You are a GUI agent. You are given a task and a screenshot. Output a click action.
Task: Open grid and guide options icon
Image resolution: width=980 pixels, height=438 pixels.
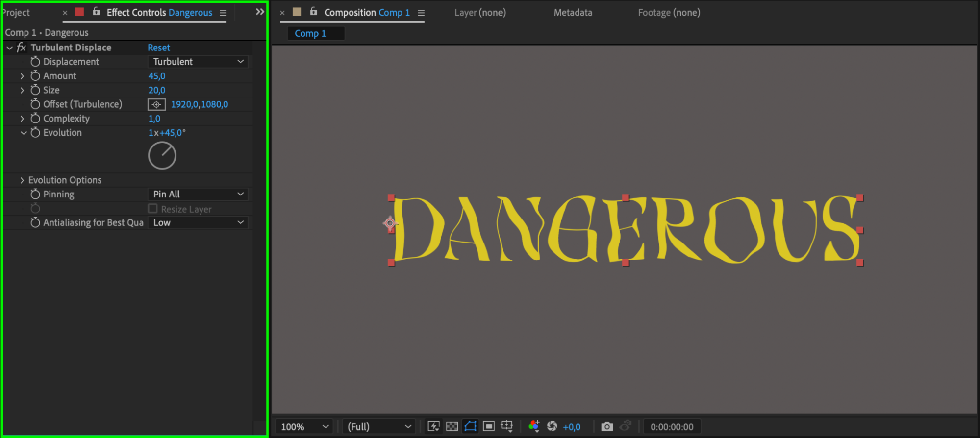507,426
